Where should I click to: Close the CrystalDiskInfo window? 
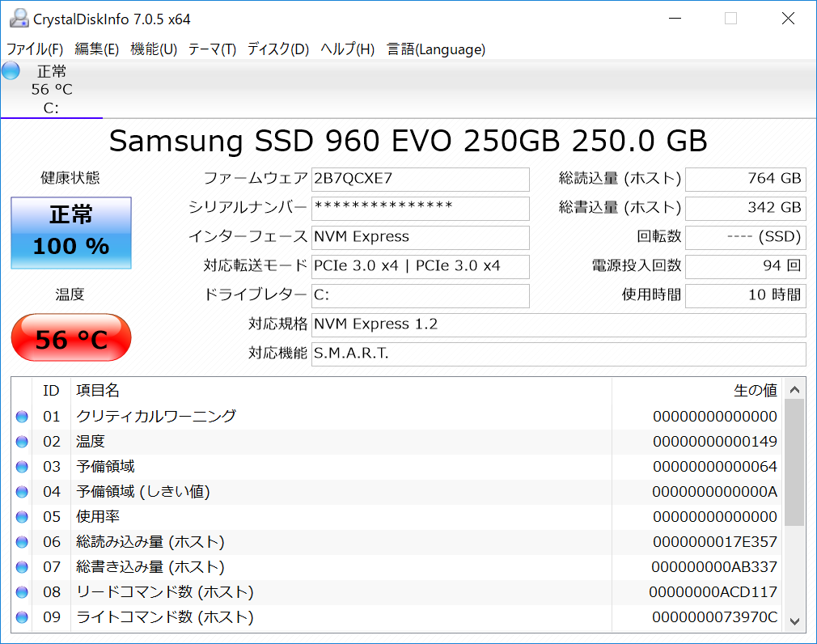pos(789,19)
